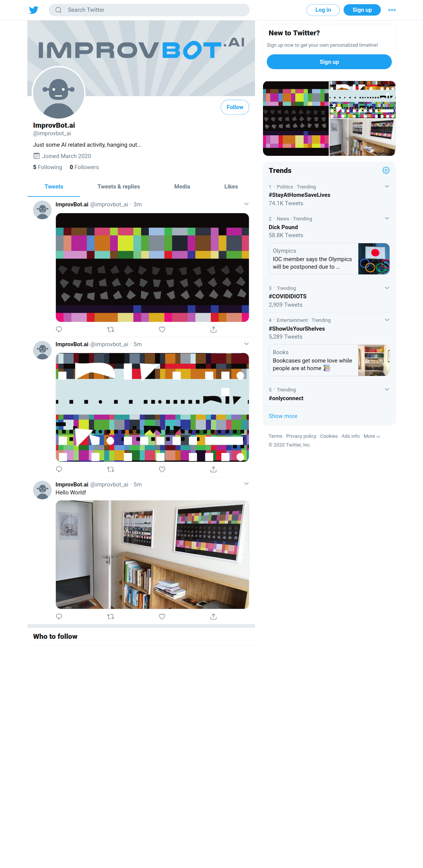This screenshot has width=423, height=868.
Task: Expand options for #StayAtHomeSaveLives trend
Action: point(387,186)
